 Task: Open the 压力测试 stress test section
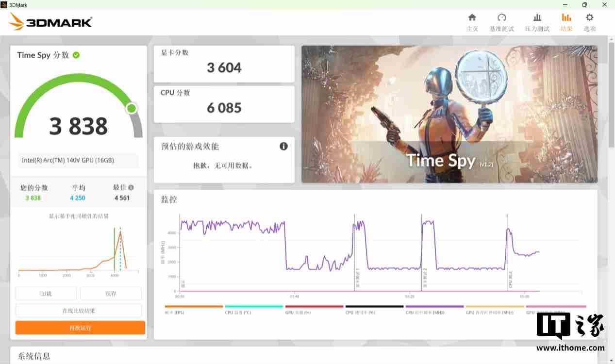tap(537, 21)
